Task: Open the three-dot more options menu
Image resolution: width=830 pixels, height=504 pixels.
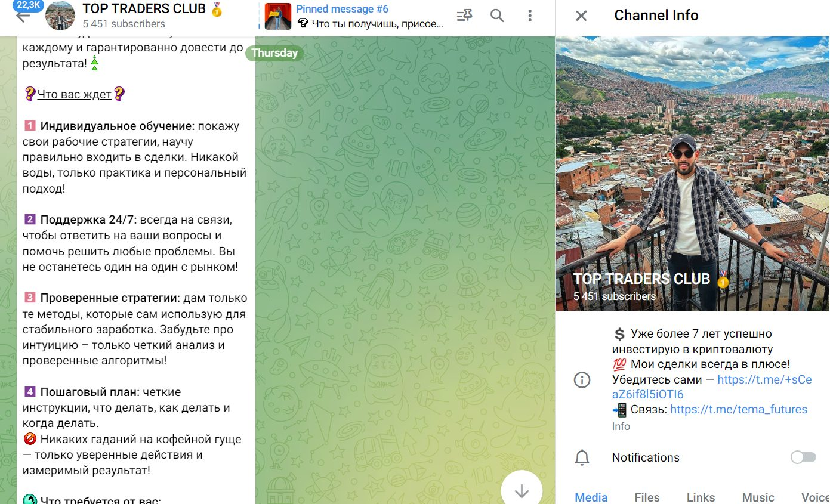Action: (530, 16)
